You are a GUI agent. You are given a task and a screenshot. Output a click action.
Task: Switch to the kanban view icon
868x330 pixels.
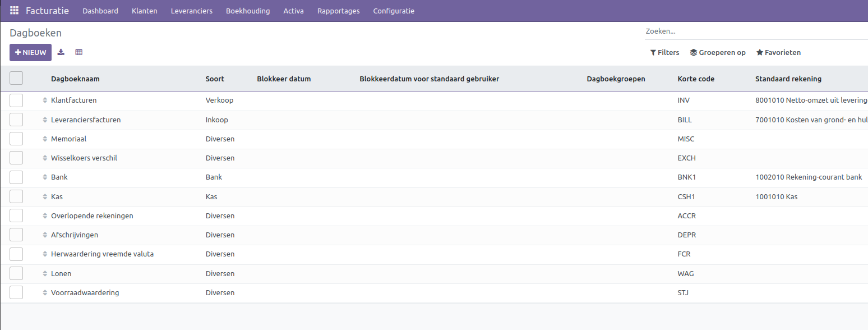click(79, 52)
